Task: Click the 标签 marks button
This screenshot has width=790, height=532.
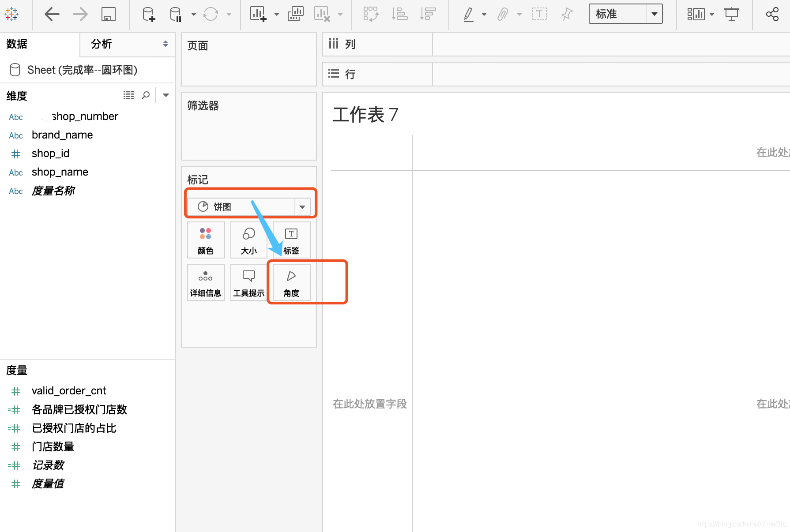Action: [291, 240]
